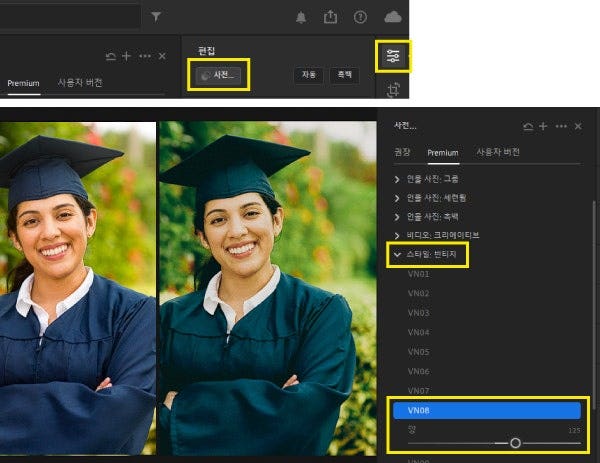
Task: Click the 흑백 black-and-white button
Action: click(344, 75)
